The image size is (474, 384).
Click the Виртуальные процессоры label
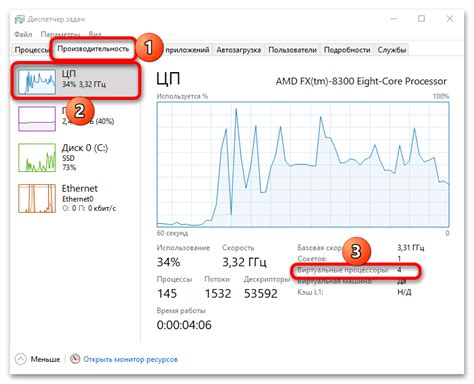343,270
